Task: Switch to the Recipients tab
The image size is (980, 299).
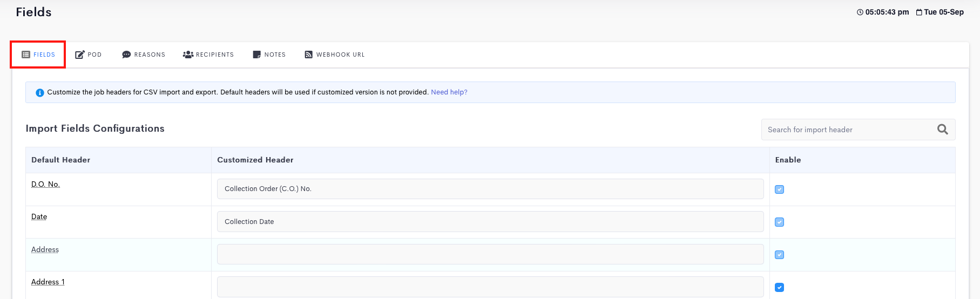Action: coord(208,55)
